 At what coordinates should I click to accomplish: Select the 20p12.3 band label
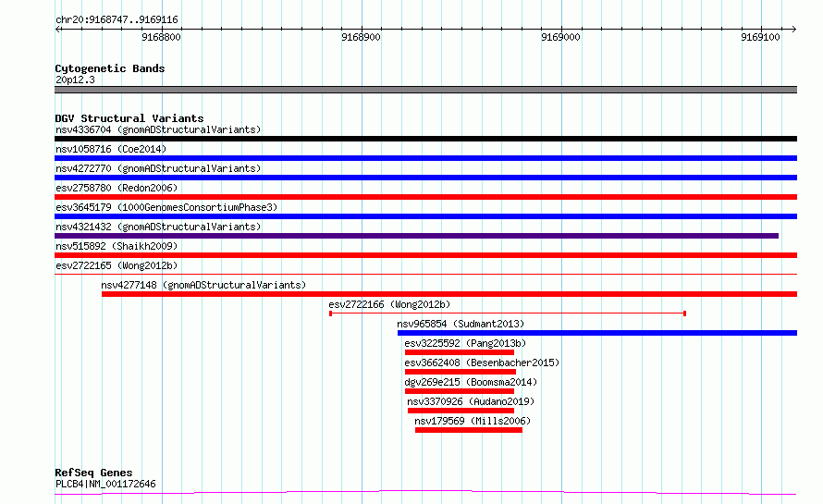click(75, 80)
